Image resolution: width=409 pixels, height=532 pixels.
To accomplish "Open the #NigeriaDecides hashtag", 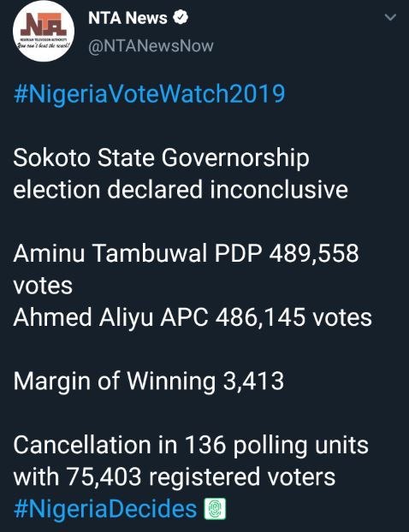I will point(105,509).
